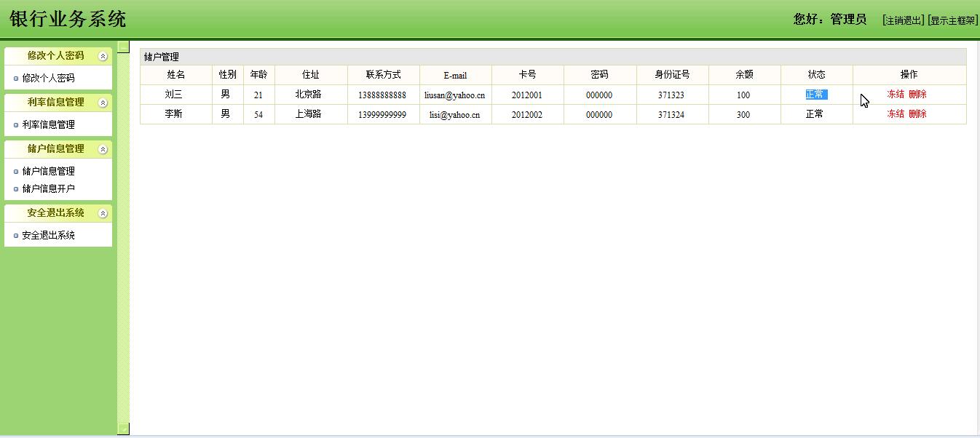The image size is (980, 438).
Task: Click the bullet icon beside 修改个人密码 link
Action: click(16, 79)
